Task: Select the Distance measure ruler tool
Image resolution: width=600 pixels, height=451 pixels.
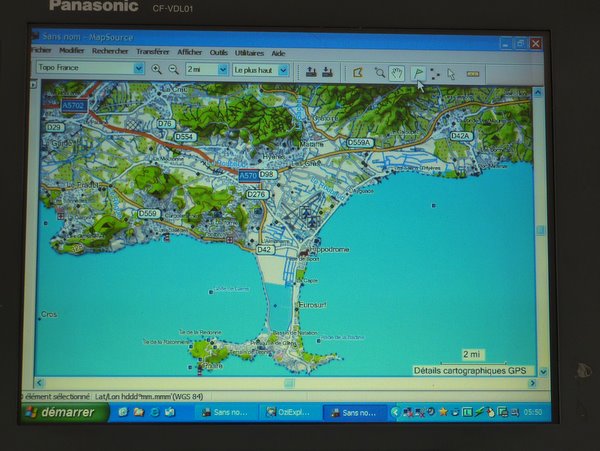Action: point(473,74)
